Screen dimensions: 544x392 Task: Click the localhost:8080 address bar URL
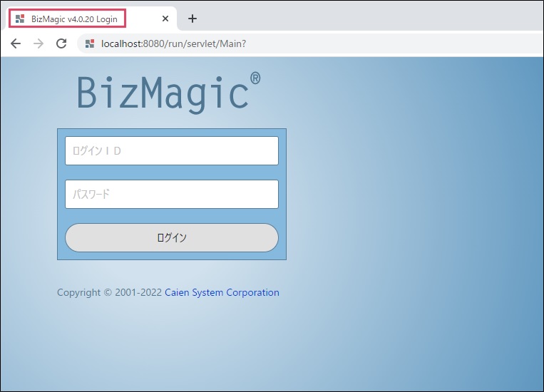(x=173, y=43)
